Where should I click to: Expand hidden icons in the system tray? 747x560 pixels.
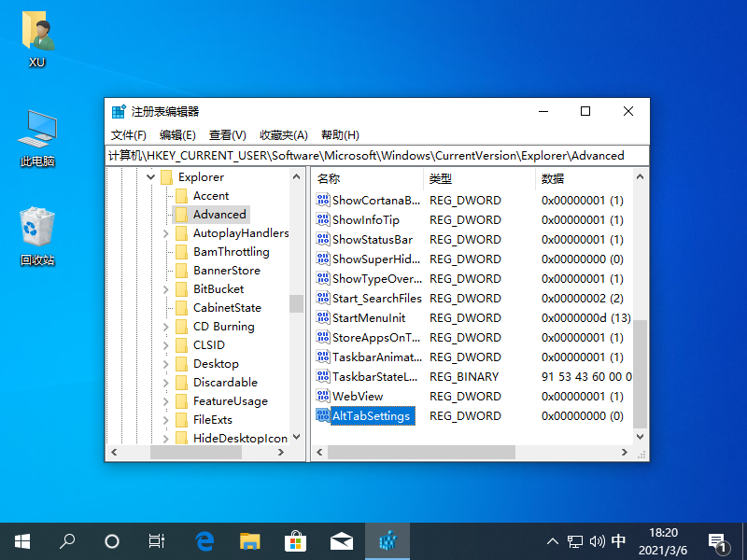point(553,540)
